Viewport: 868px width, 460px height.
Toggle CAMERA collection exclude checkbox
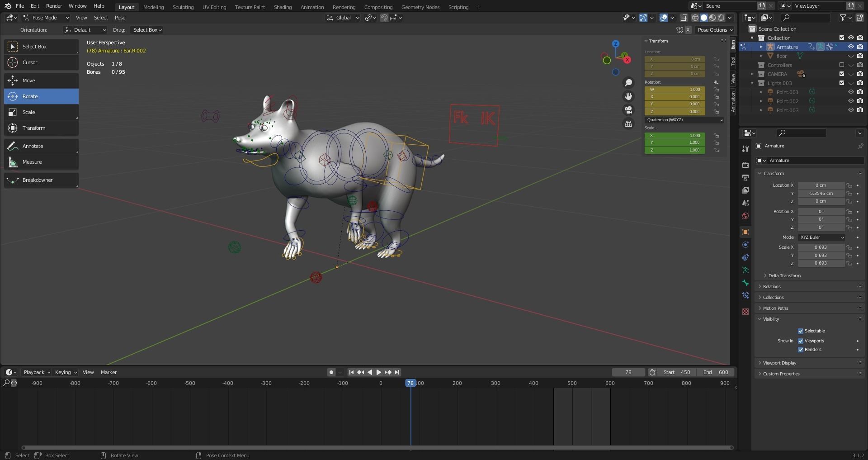point(842,74)
